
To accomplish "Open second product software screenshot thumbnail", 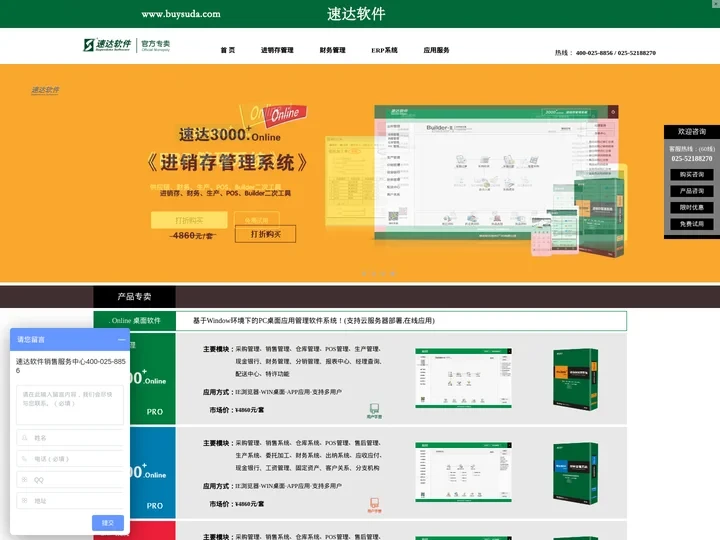I will point(463,472).
